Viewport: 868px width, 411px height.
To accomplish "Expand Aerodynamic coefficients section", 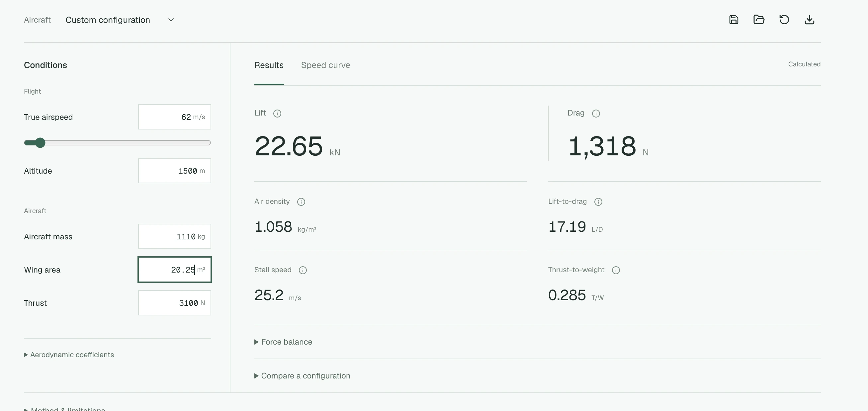I will point(69,355).
